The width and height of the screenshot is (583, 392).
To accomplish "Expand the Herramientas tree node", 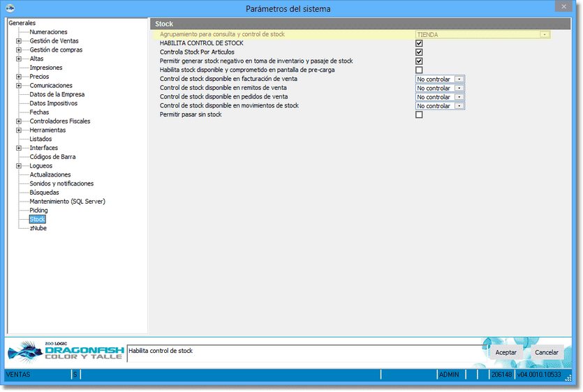I will (19, 130).
